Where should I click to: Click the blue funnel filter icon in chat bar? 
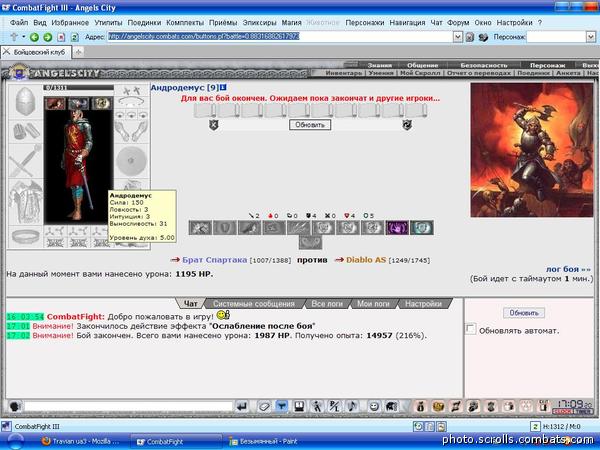point(282,406)
